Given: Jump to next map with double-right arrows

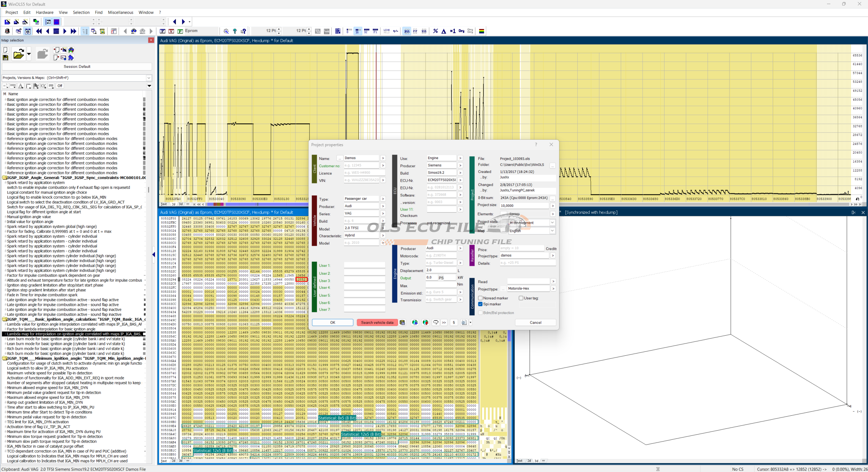Looking at the screenshot, I should pyautogui.click(x=74, y=31).
